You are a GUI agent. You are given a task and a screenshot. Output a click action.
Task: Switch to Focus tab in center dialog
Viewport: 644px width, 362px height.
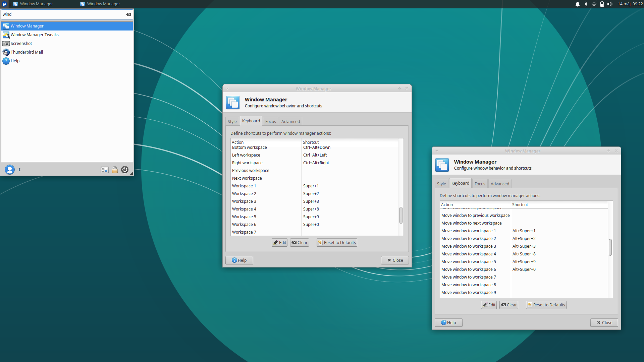pos(270,122)
